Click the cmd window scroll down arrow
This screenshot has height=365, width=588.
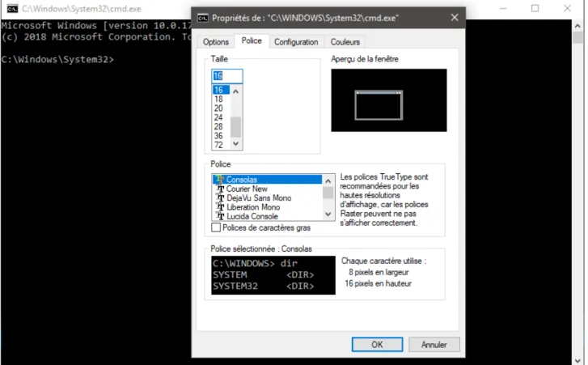(x=577, y=360)
